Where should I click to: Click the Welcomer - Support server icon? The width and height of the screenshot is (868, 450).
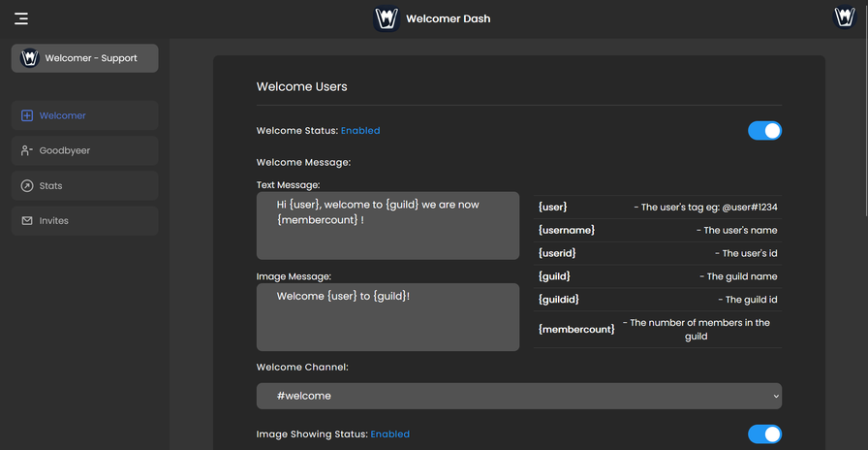[x=29, y=58]
